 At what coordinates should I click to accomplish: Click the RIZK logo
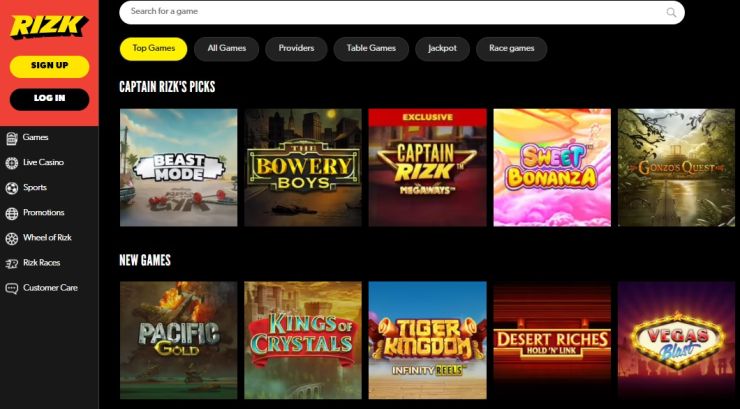pos(49,26)
